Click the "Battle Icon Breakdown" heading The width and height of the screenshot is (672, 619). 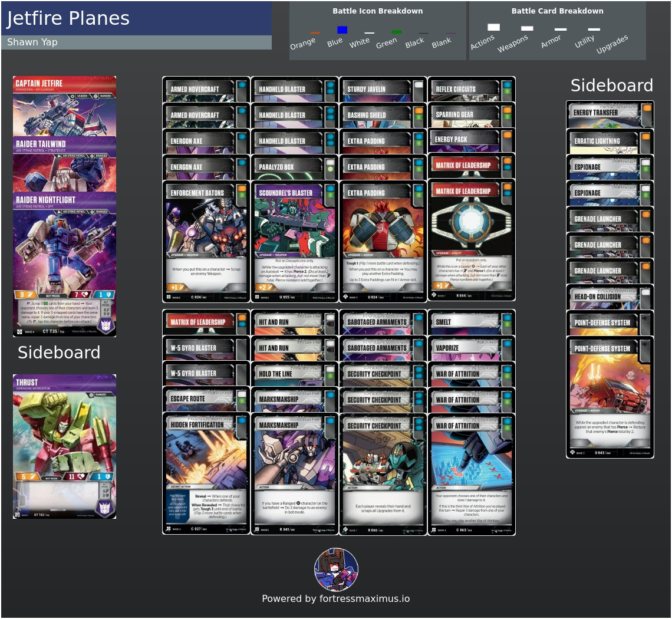[x=378, y=11]
